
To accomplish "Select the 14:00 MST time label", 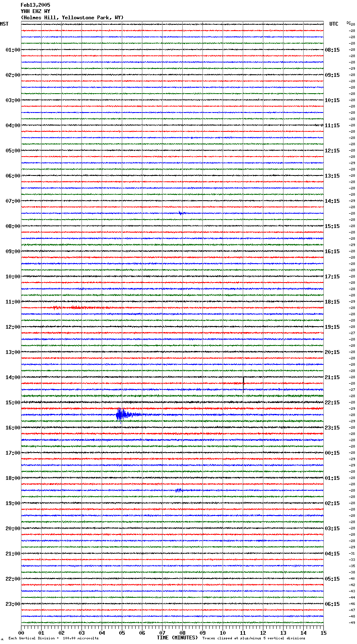I will [x=13, y=377].
